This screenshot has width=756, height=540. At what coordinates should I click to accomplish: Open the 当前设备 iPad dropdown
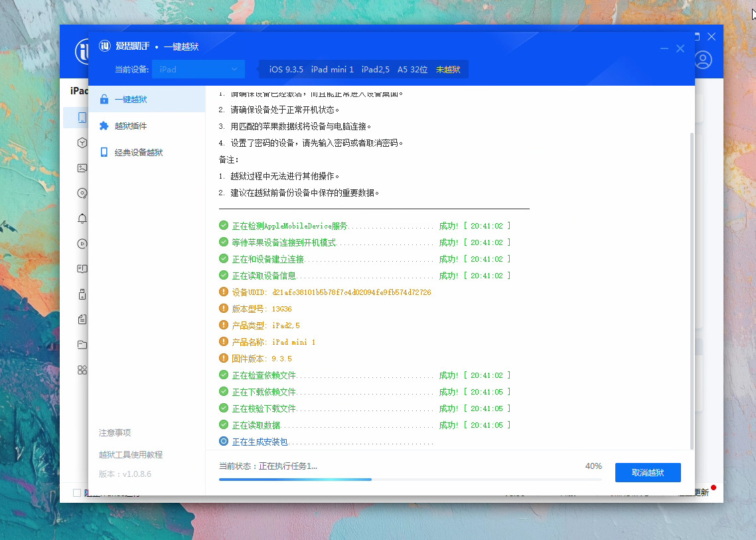pos(198,69)
